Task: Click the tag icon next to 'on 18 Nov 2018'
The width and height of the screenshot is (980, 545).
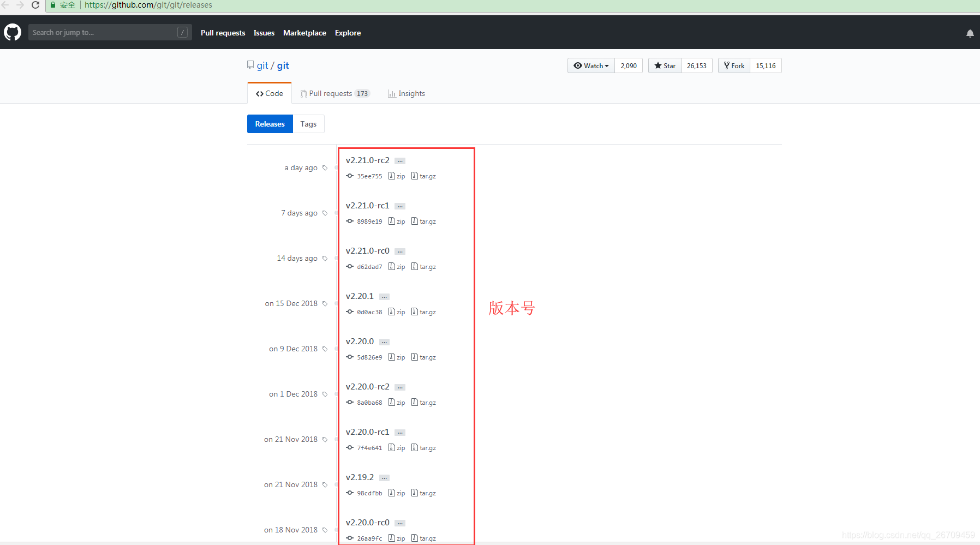Action: (x=325, y=530)
